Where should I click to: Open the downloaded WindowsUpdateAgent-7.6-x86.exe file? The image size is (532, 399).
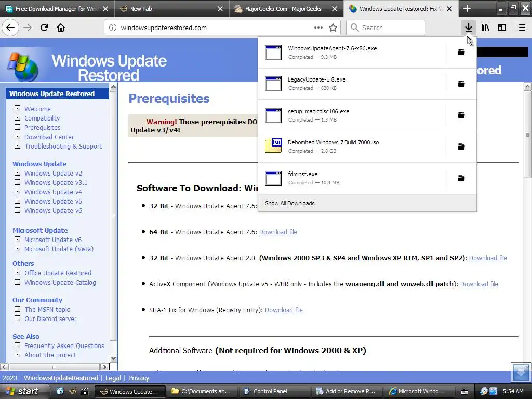352,52
